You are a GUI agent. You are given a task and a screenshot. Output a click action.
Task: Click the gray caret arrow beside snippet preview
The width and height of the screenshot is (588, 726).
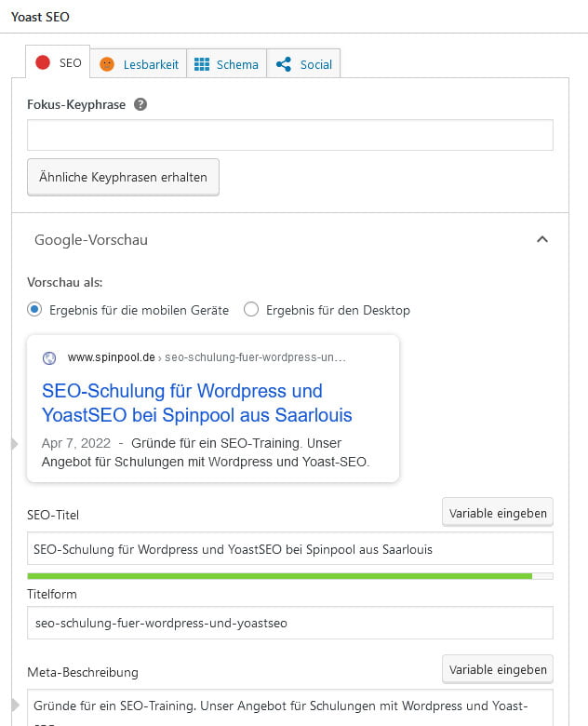(15, 444)
